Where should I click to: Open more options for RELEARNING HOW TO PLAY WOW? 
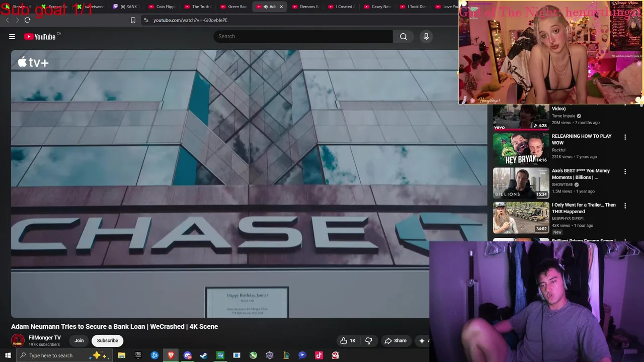[625, 137]
